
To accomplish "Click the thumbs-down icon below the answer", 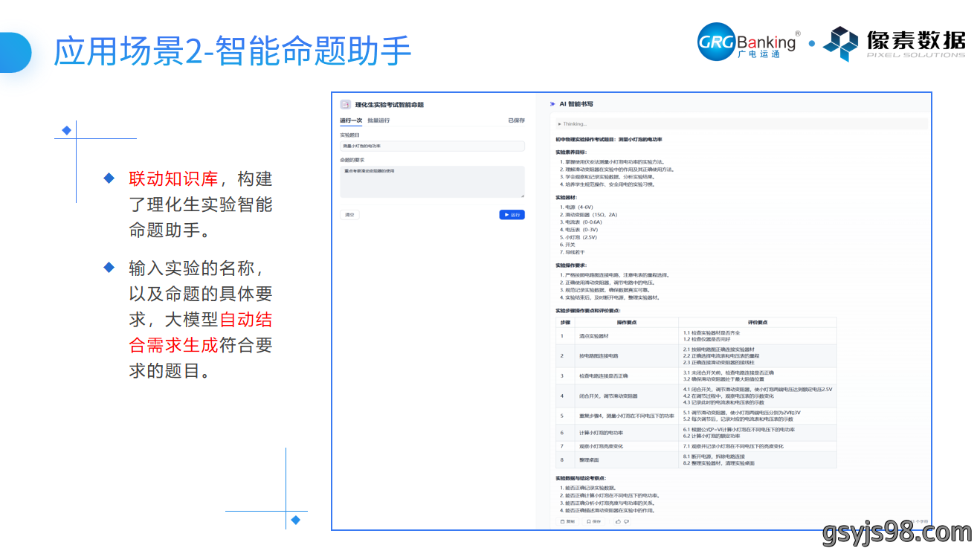I will tap(626, 521).
